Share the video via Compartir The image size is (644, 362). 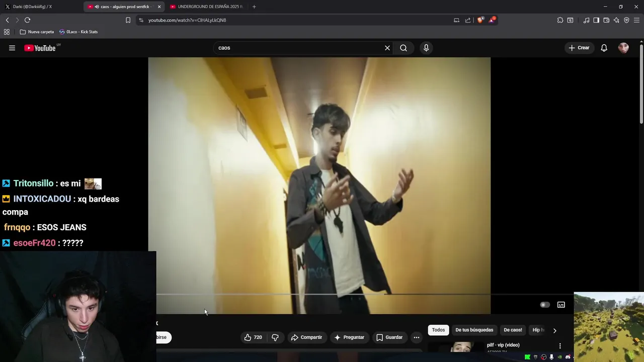tap(306, 337)
